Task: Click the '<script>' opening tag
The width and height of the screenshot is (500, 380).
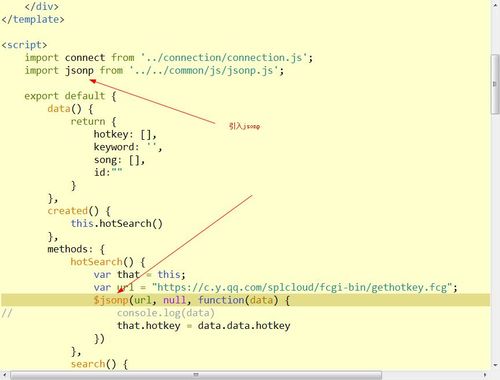Action: tap(24, 45)
